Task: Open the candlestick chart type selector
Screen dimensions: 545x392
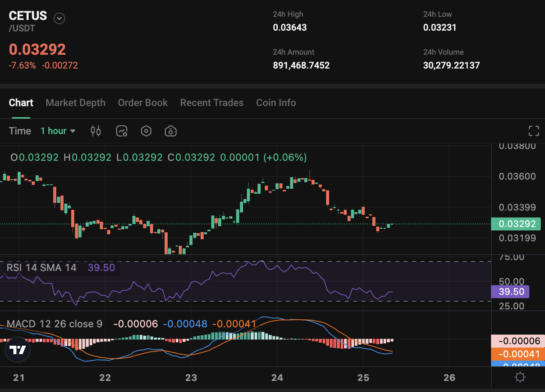Action: [x=96, y=131]
